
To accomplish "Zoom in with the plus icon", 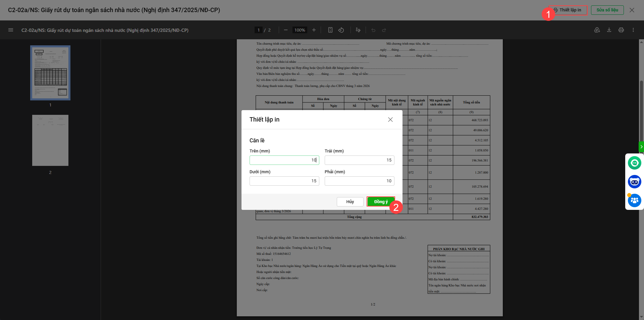I will [x=314, y=30].
